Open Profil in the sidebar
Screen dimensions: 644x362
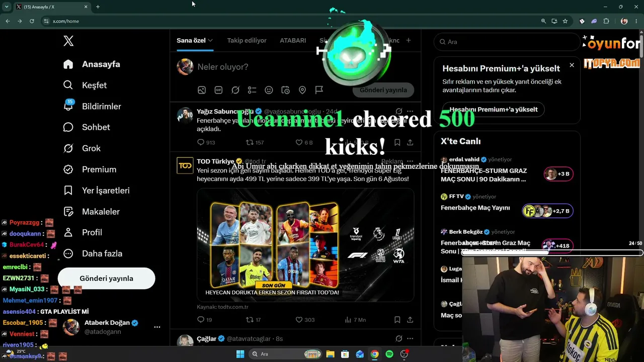(x=83, y=232)
